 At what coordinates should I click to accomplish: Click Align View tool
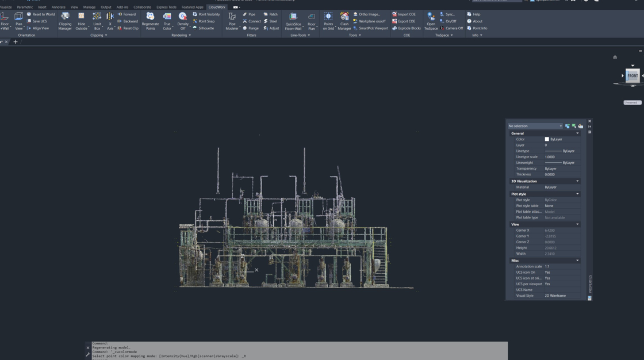click(x=38, y=28)
